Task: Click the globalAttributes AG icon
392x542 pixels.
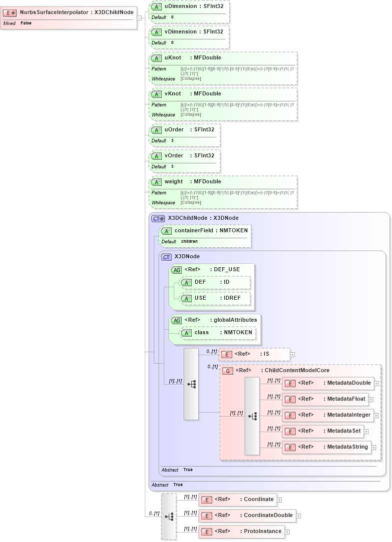Action: (177, 321)
